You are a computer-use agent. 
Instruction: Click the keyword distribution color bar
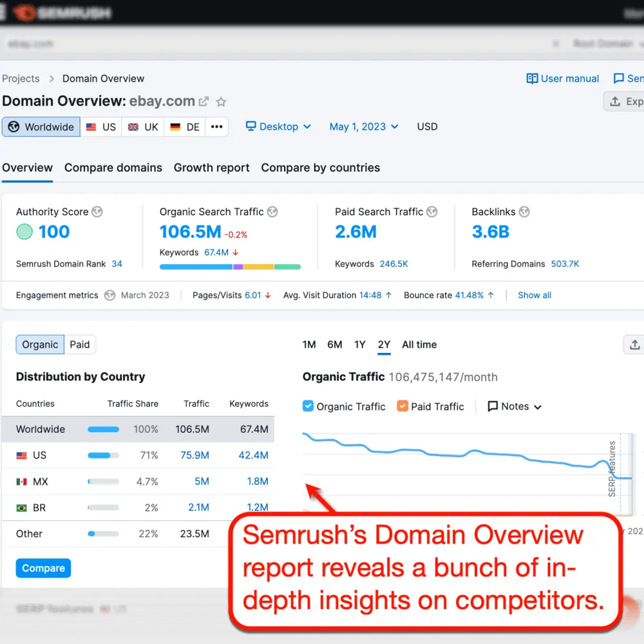(x=230, y=267)
